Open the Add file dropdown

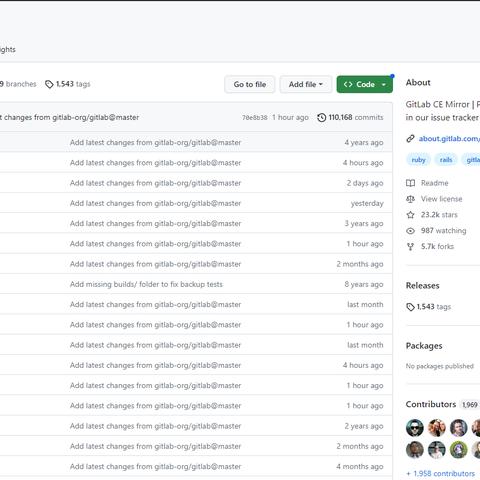306,84
